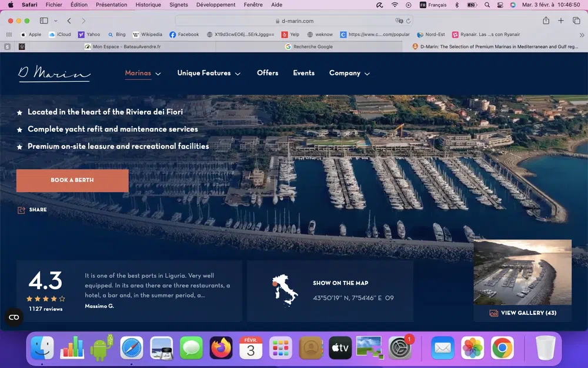Toggle the Safari sidebar button
588x368 pixels.
tap(44, 21)
